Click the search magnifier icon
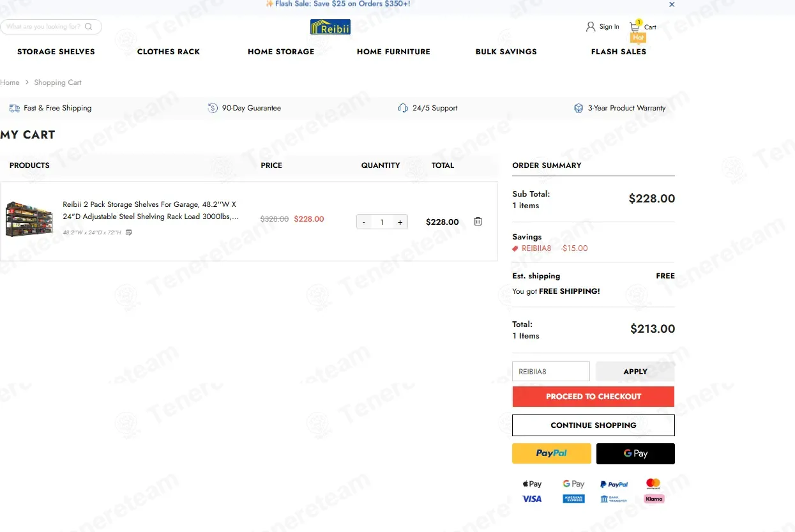Image resolution: width=795 pixels, height=532 pixels. [x=88, y=27]
